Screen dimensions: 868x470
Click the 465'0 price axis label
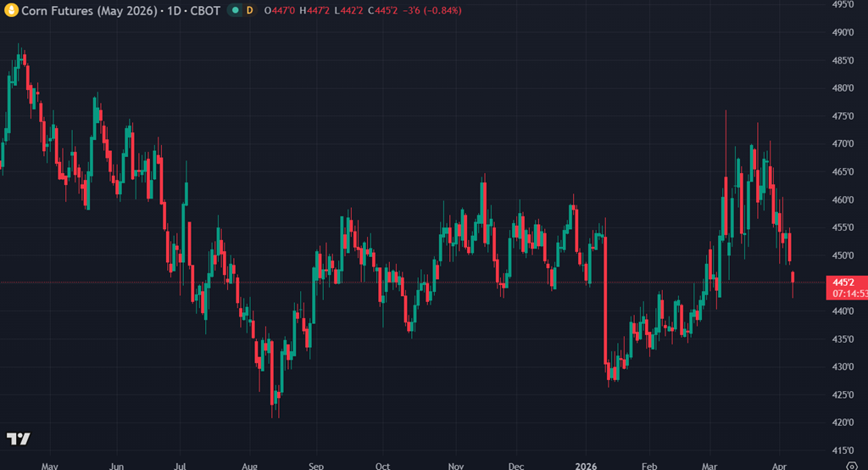843,172
